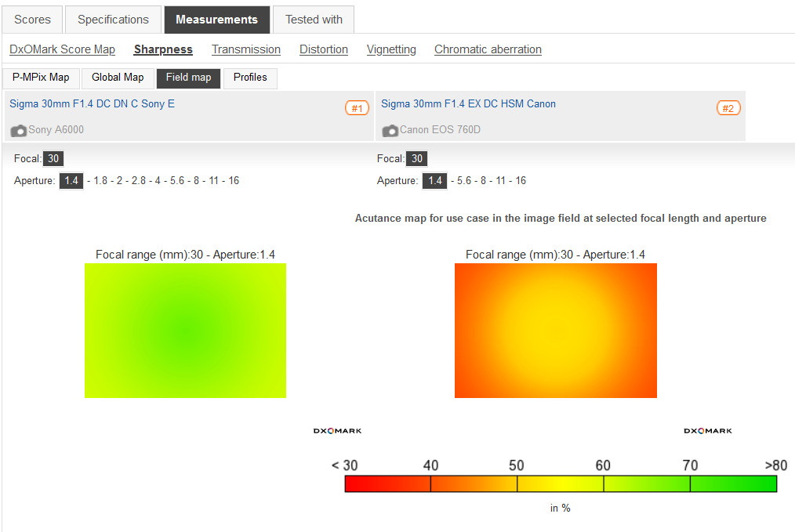
Task: Open the Vignetting measurements link
Action: coord(391,49)
